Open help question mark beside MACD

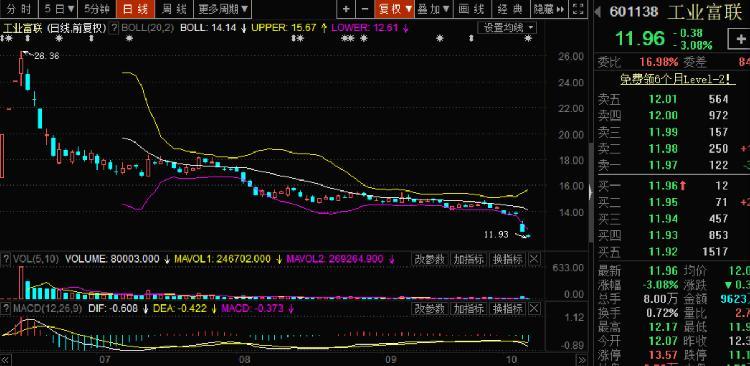click(6, 309)
